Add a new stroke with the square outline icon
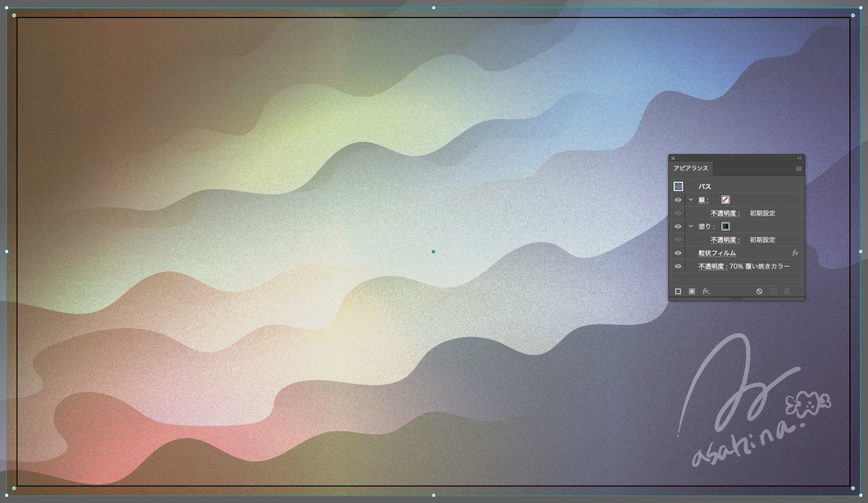The height and width of the screenshot is (503, 868). [678, 291]
